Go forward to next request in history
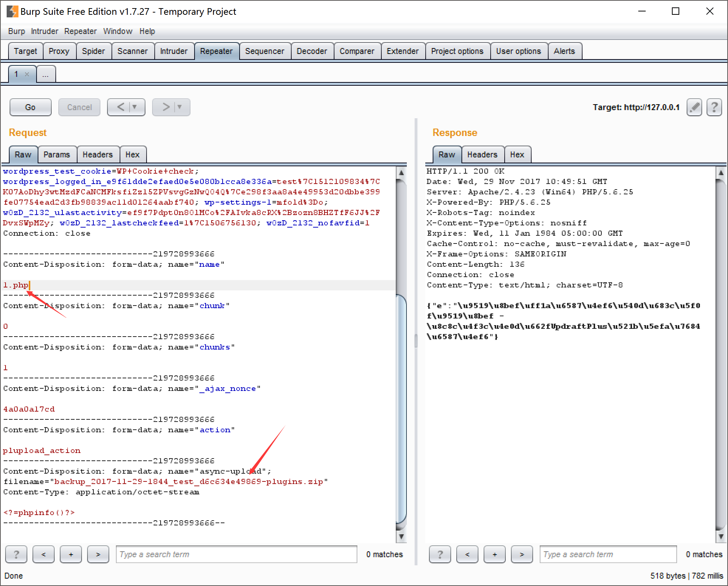This screenshot has height=586, width=728. pos(166,107)
